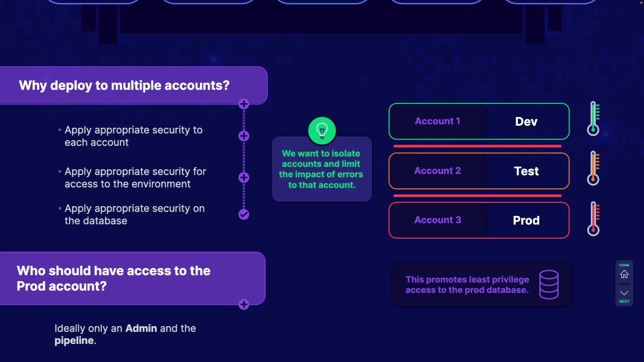Image resolution: width=644 pixels, height=362 pixels.
Task: Click the Home house icon
Action: click(x=624, y=274)
